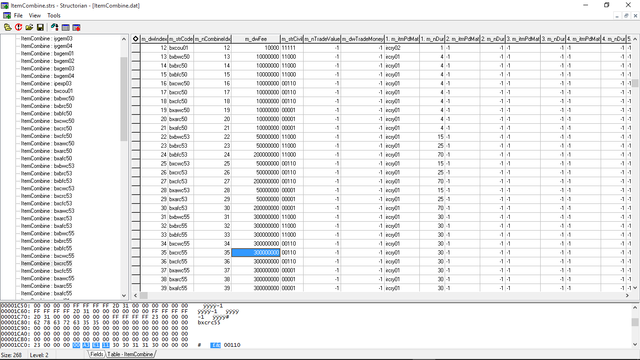Image resolution: width=640 pixels, height=360 pixels.
Task: Switch to the Table - ItemCombine tab
Action: tap(130, 354)
